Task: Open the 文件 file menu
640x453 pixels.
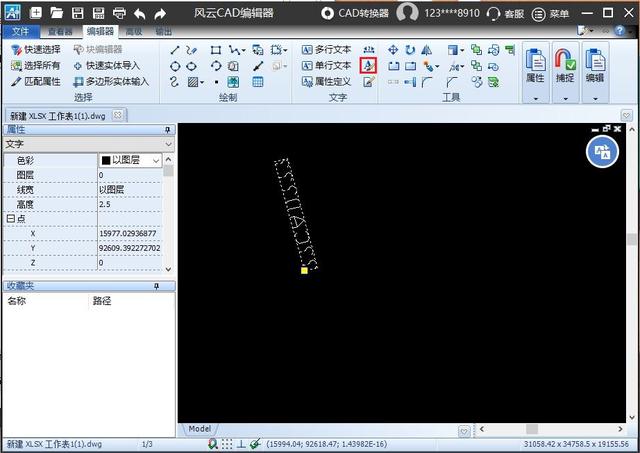Action: (x=21, y=32)
